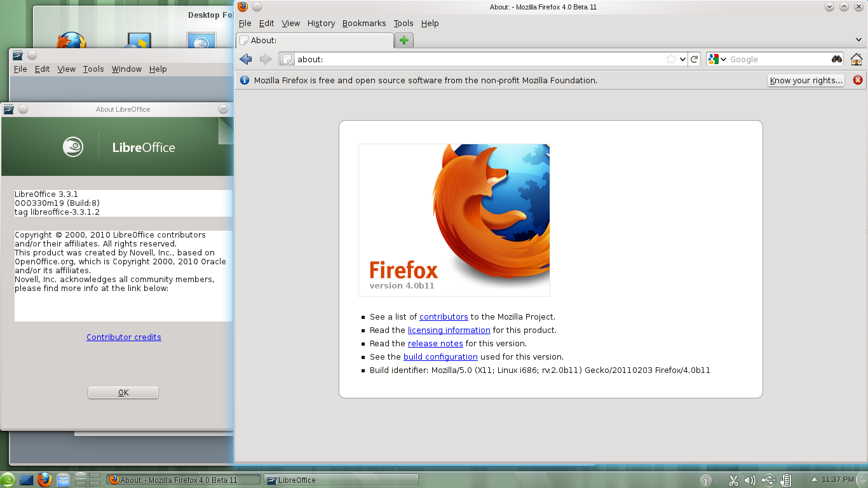
Task: Bookmark this page with the star
Action: click(x=671, y=59)
